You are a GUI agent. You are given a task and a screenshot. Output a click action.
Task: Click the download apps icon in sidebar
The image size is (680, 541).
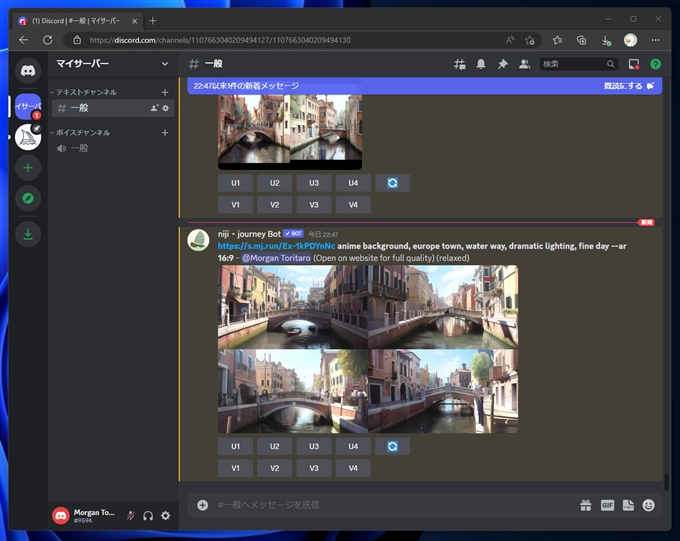coord(28,234)
